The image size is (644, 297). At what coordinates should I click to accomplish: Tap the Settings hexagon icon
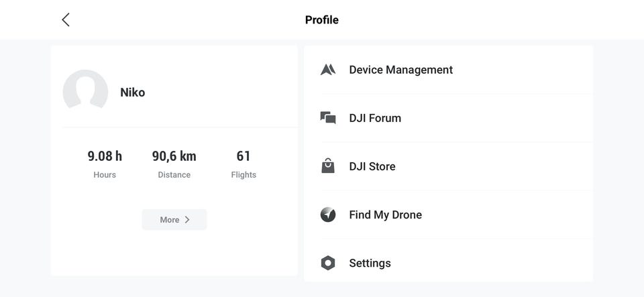(x=328, y=263)
